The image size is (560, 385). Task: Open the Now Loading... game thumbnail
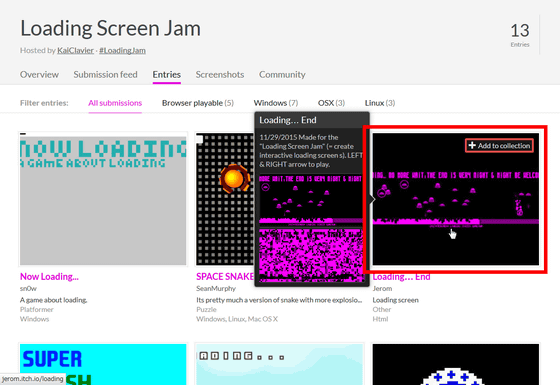point(103,199)
